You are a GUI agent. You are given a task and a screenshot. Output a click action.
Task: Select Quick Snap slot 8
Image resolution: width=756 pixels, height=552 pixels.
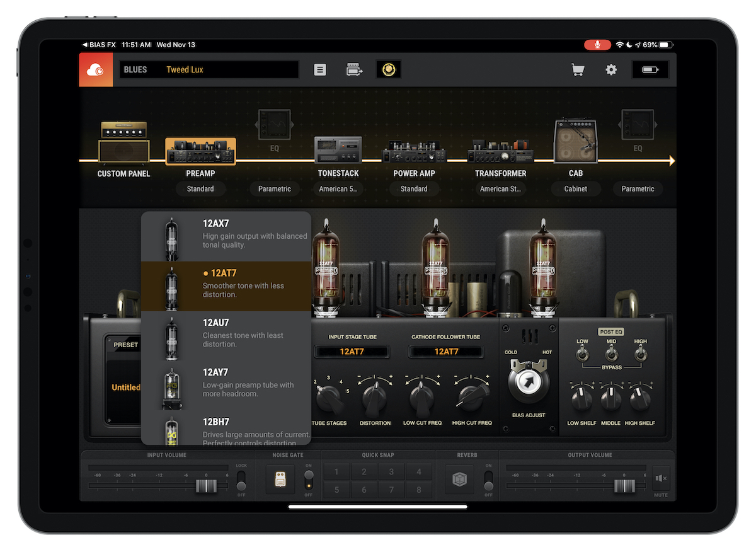(x=418, y=490)
